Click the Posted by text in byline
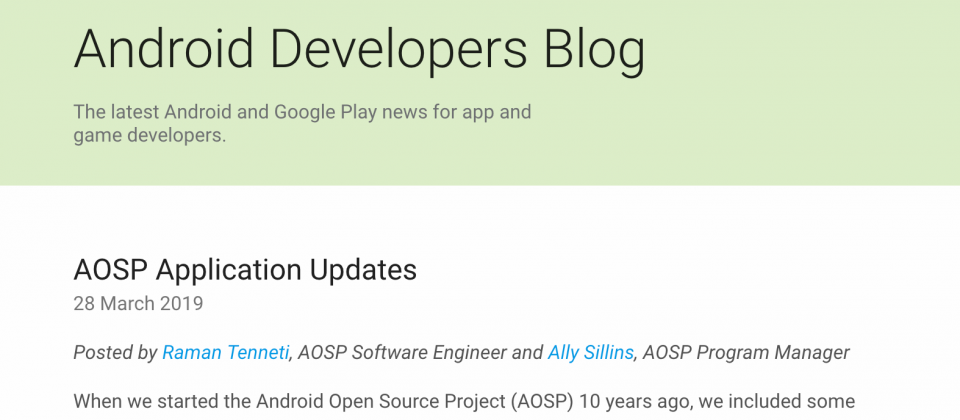960x420 pixels. point(116,353)
